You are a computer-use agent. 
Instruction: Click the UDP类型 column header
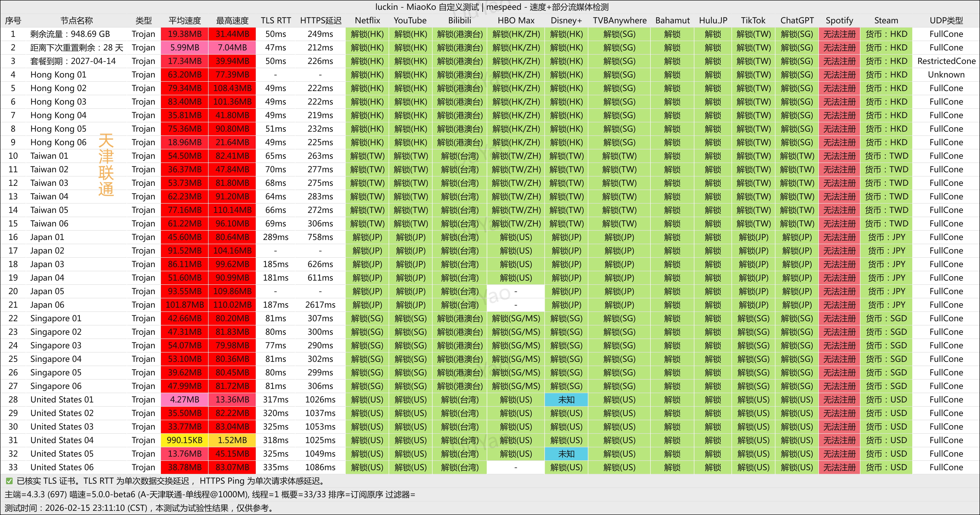click(x=946, y=21)
